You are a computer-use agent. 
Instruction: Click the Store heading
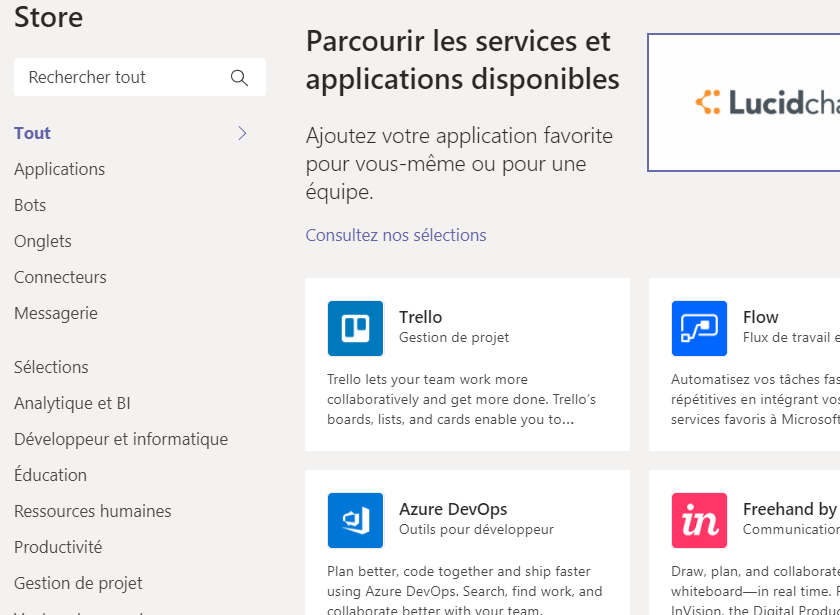click(x=48, y=17)
